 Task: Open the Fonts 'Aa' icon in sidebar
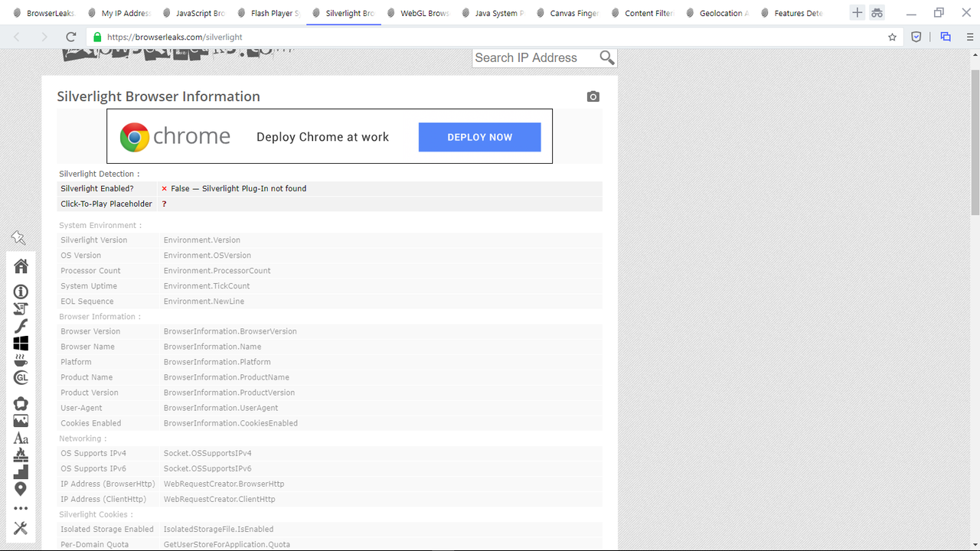point(21,439)
